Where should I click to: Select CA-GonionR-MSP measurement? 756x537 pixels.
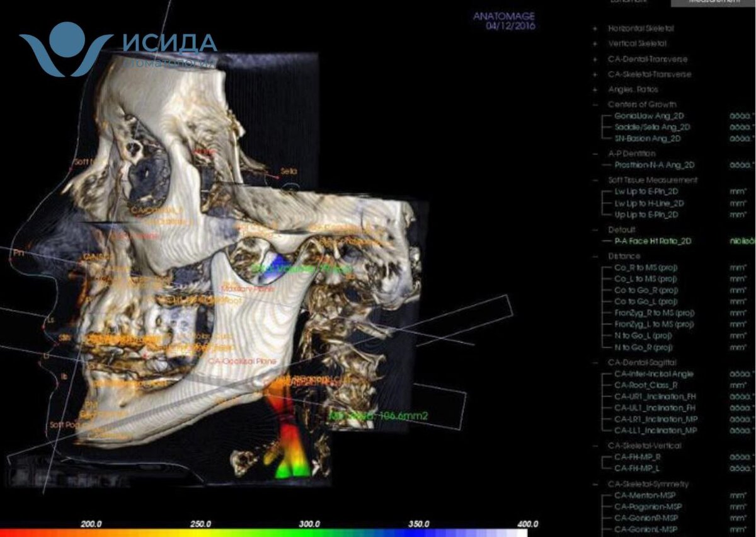point(647,518)
